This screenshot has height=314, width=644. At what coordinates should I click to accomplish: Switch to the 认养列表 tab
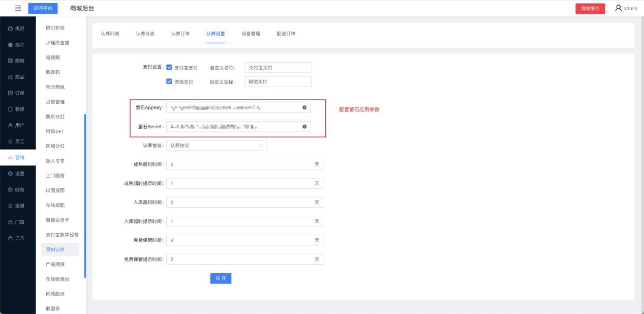coord(110,34)
